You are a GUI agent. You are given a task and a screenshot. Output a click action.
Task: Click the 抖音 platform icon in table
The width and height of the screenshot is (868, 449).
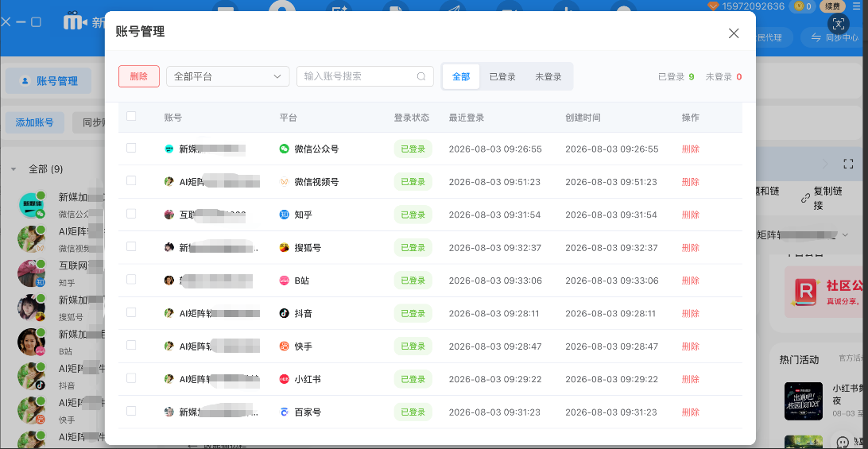[x=284, y=313]
